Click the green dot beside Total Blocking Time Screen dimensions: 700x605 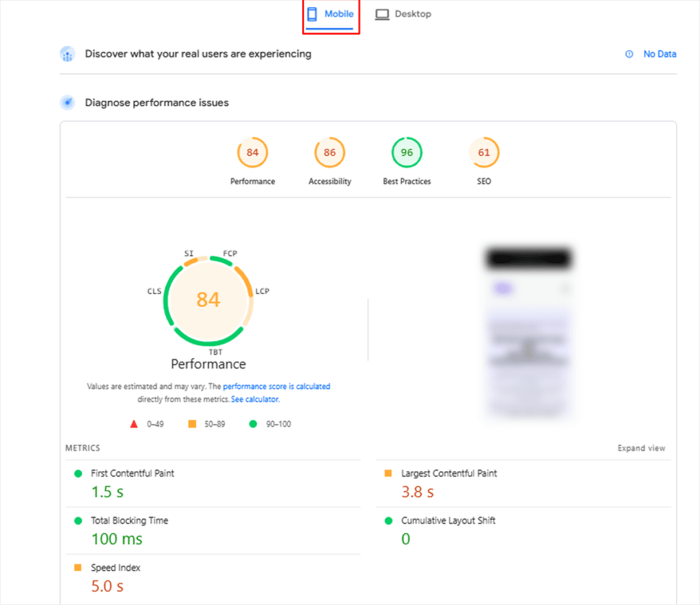[x=78, y=521]
